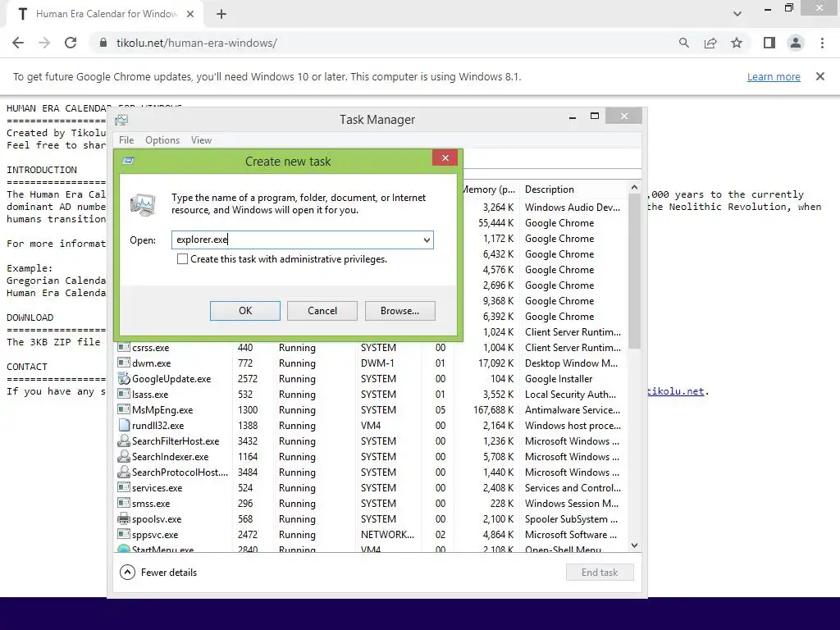Open the Chrome profile avatar

[x=796, y=43]
